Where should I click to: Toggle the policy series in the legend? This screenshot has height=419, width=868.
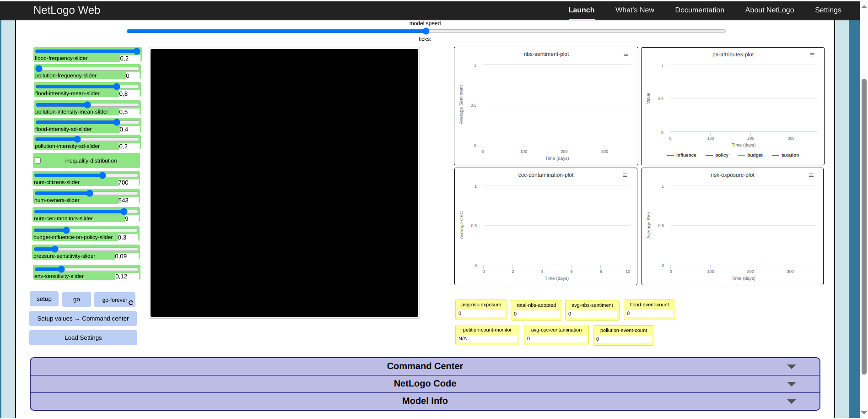[709, 155]
